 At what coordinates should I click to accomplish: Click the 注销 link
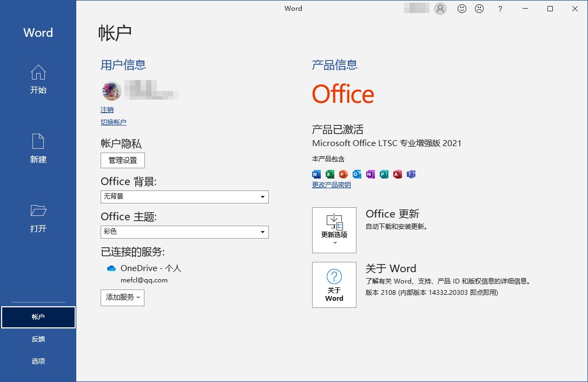point(107,110)
